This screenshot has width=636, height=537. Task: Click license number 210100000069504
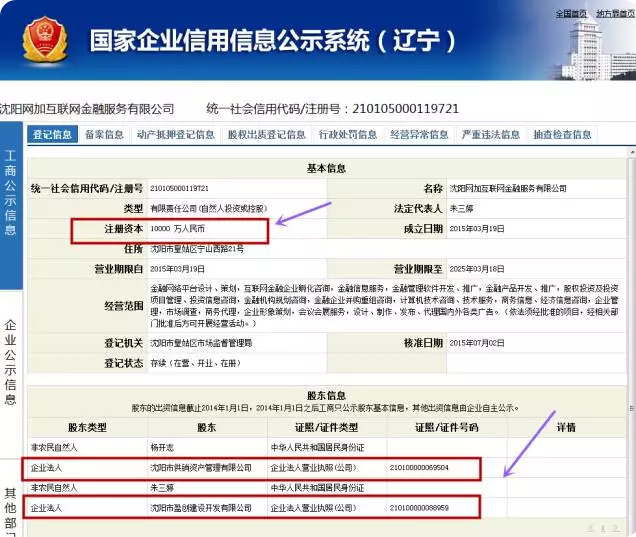(x=419, y=468)
